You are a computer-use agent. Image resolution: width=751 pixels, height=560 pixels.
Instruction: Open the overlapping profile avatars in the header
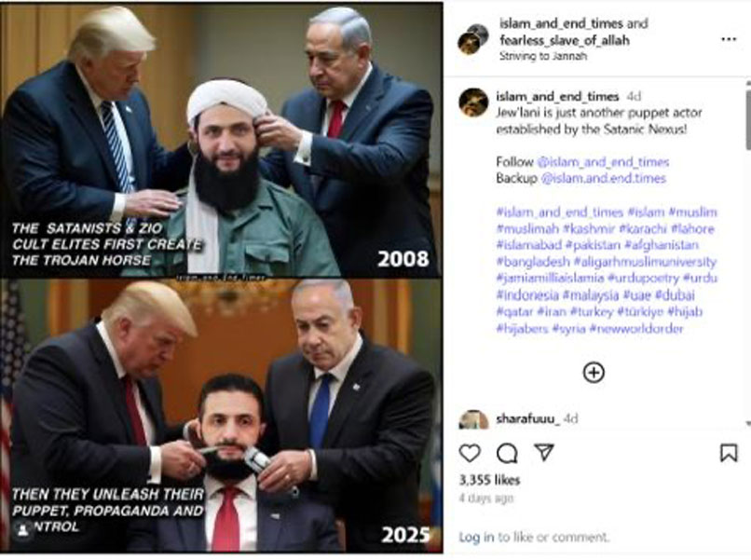[x=472, y=39]
